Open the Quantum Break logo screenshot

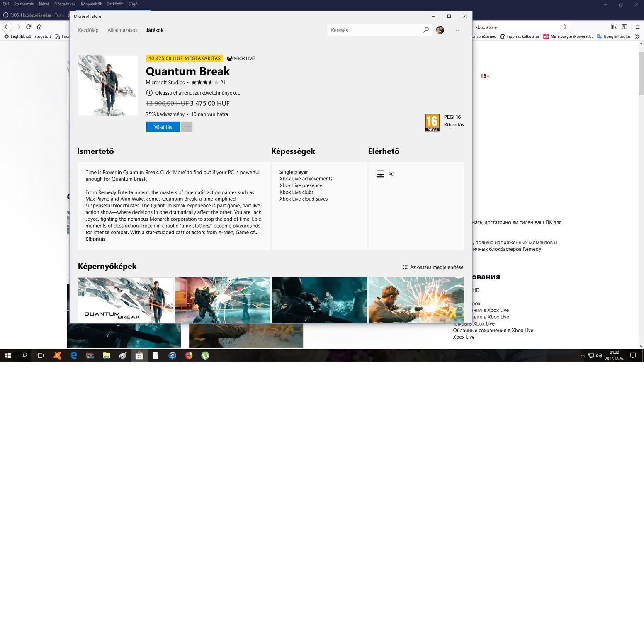(126, 300)
